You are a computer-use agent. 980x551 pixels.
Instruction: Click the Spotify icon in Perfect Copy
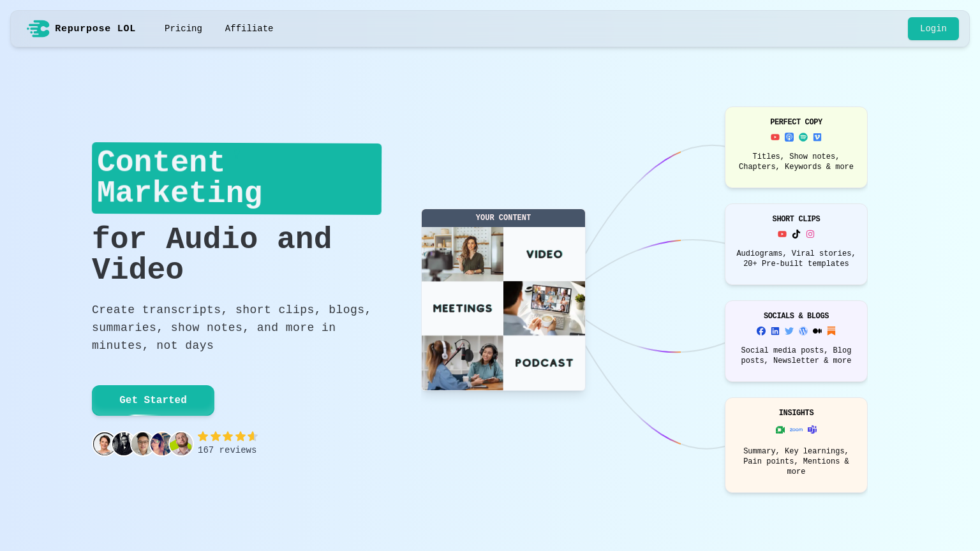pyautogui.click(x=803, y=137)
